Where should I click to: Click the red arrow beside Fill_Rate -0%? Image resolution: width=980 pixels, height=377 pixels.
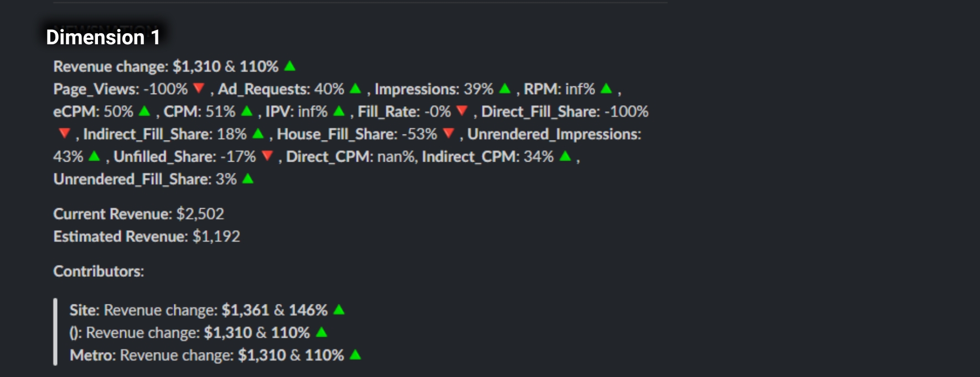tap(462, 111)
